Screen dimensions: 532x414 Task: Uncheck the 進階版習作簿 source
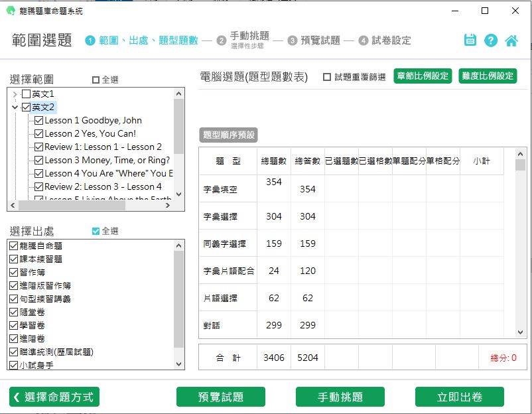pyautogui.click(x=13, y=285)
